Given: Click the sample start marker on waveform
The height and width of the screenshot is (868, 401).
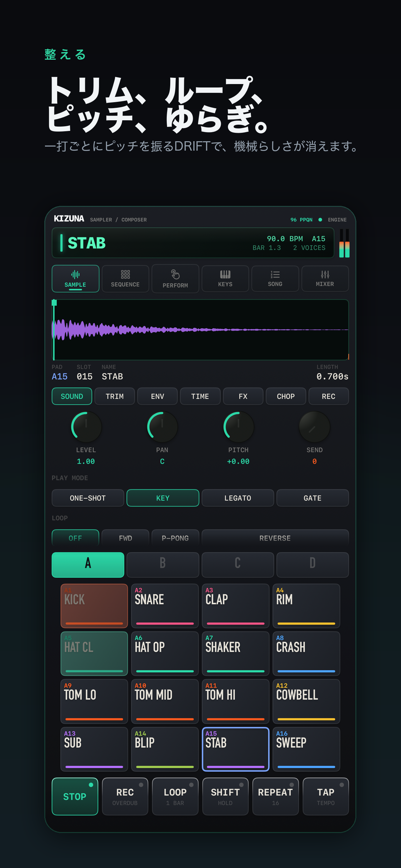Looking at the screenshot, I should (54, 302).
